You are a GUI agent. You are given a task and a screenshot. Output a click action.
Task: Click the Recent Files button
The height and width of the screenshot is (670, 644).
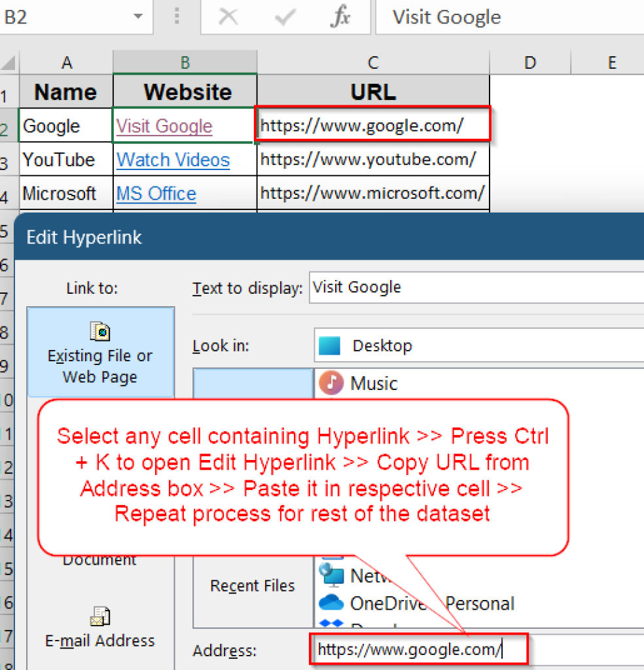click(x=252, y=586)
